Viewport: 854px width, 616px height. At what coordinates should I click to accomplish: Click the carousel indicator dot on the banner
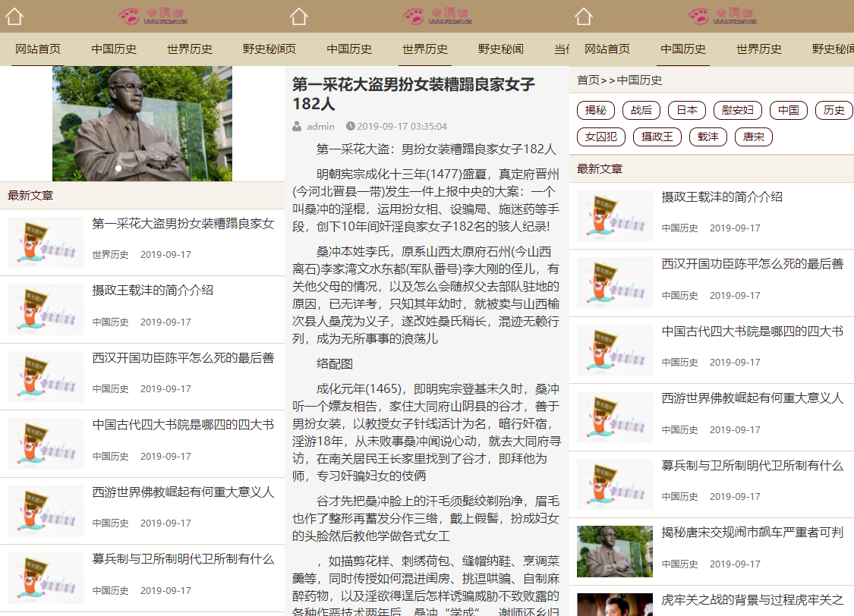coord(118,168)
